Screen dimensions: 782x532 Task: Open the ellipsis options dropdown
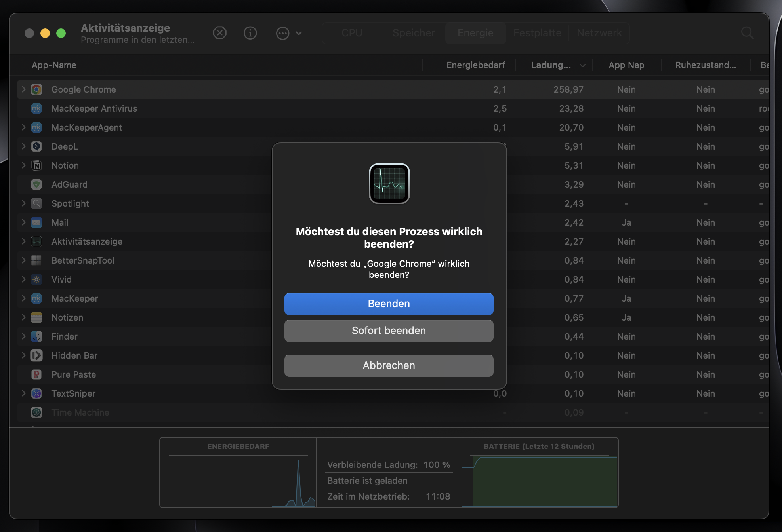click(282, 33)
